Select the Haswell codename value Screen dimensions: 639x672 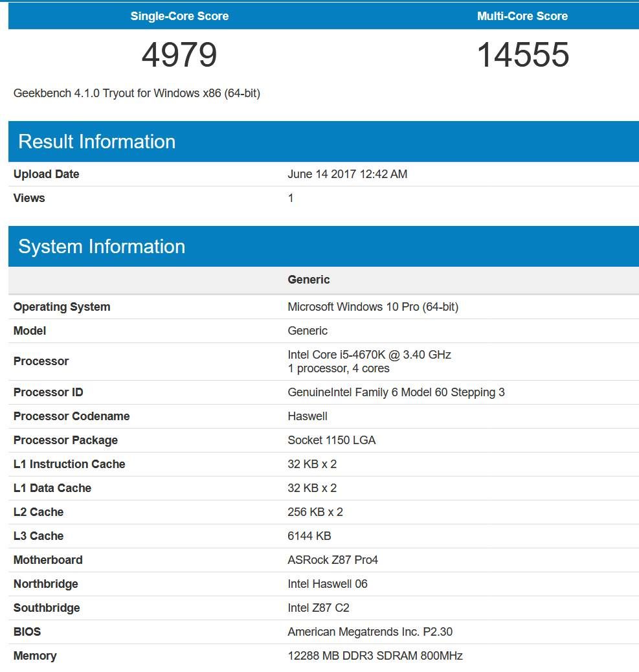tap(308, 416)
